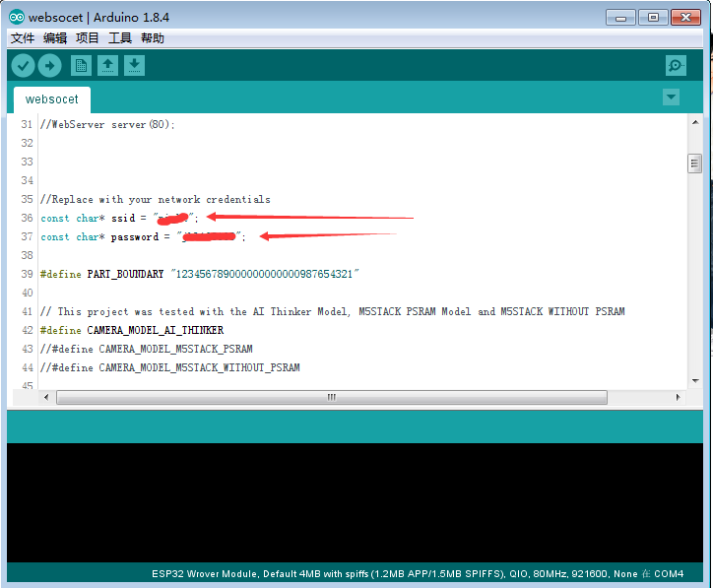Click 'PART_BOUNDARY' define on line 39
The height and width of the screenshot is (588, 713).
point(125,274)
